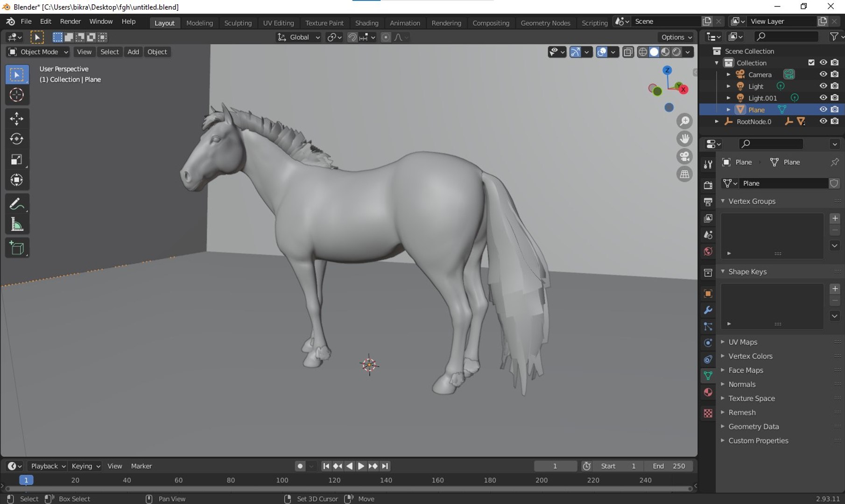Jump to the end frame button
The height and width of the screenshot is (504, 845).
point(385,466)
